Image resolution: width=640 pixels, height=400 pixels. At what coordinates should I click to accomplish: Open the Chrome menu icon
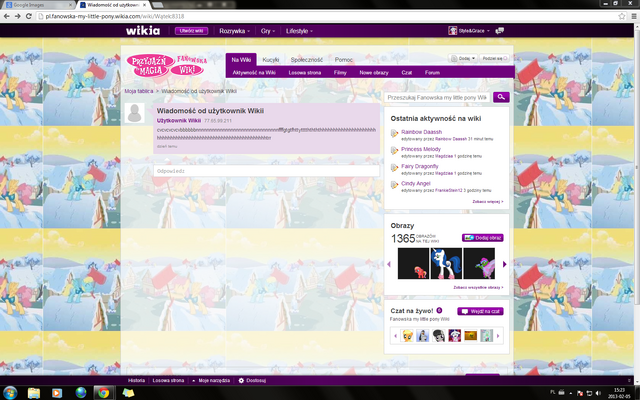click(634, 16)
